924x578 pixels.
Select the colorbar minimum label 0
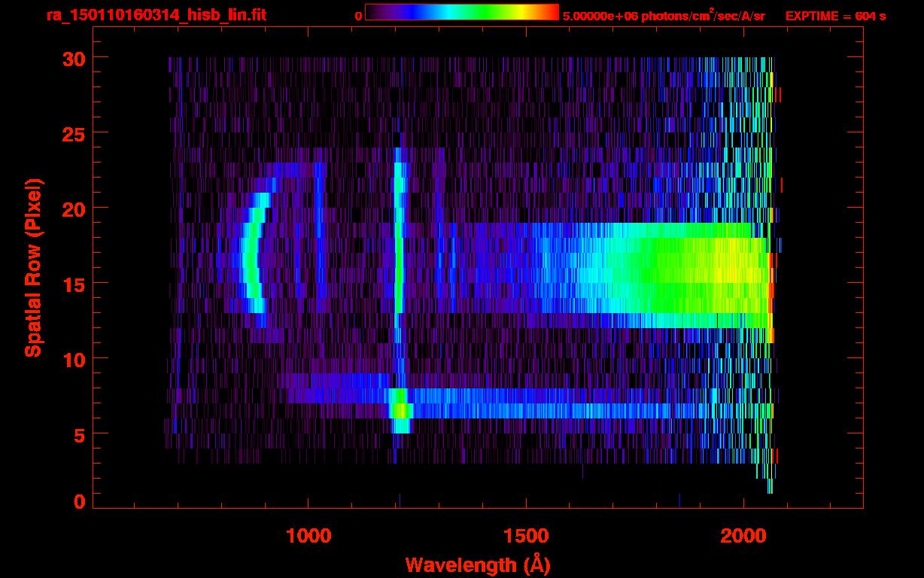point(358,16)
